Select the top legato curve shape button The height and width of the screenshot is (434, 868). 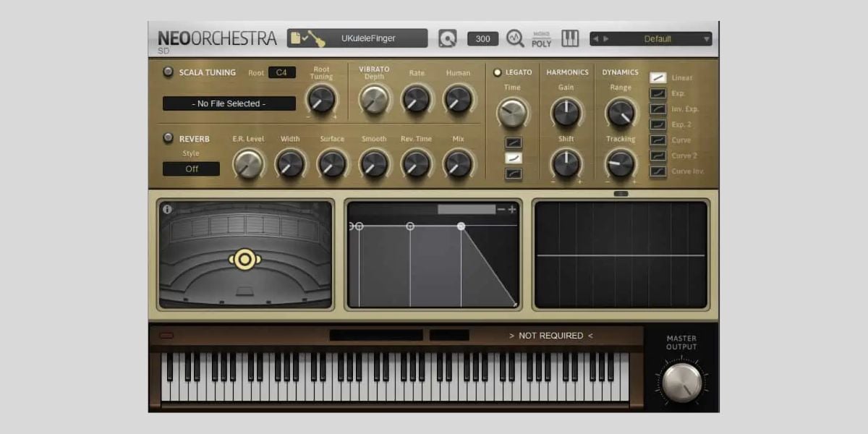[514, 143]
